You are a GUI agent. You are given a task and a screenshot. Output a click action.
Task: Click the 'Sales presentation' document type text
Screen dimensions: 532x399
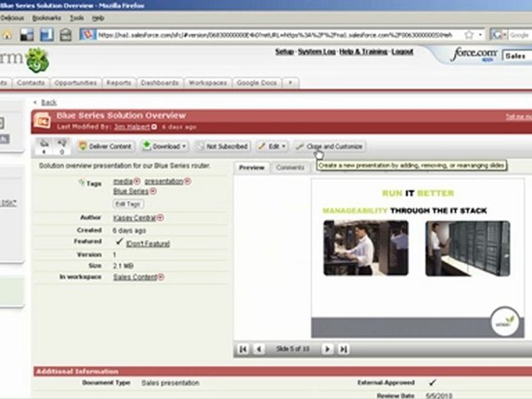pos(170,383)
